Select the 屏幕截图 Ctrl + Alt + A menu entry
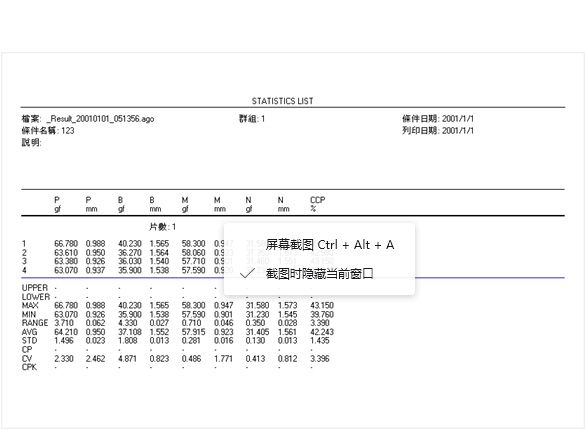The image size is (585, 429). [330, 245]
